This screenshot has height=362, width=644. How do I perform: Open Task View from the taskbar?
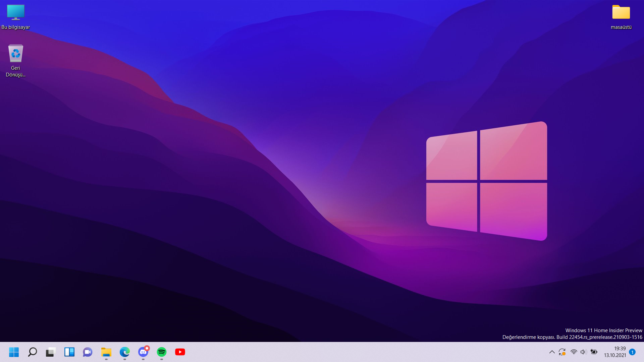[x=51, y=352]
